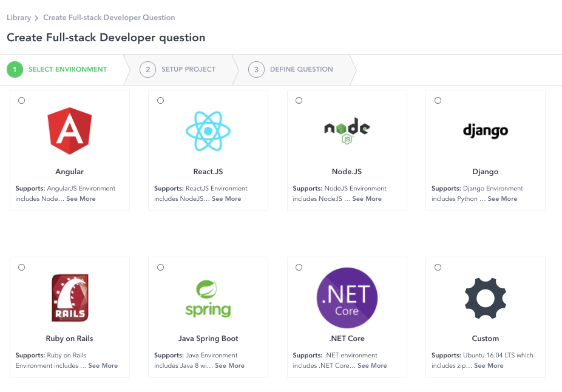This screenshot has width=562, height=392.
Task: Expand See More in Django card
Action: [x=503, y=198]
